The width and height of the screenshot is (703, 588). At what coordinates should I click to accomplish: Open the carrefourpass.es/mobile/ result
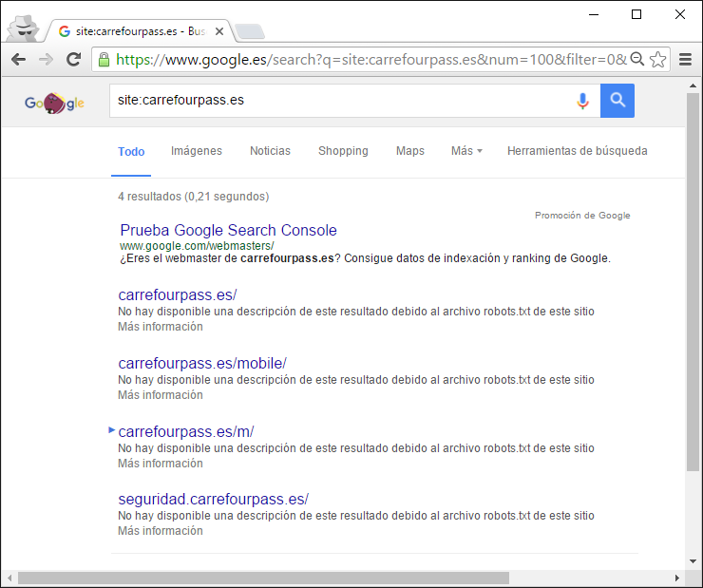pyautogui.click(x=202, y=364)
